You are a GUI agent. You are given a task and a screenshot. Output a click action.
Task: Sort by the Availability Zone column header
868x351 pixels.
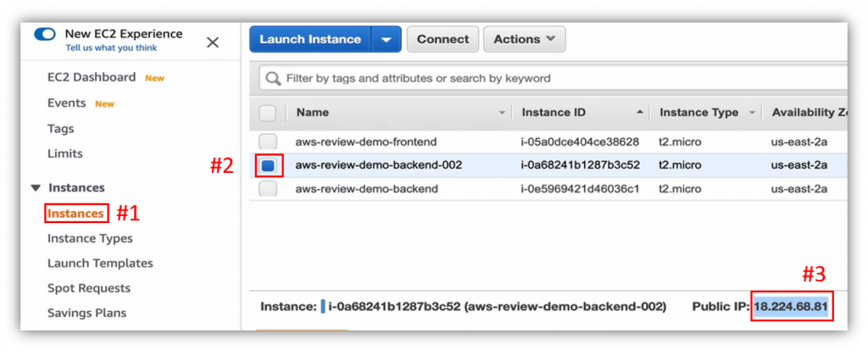pyautogui.click(x=811, y=113)
